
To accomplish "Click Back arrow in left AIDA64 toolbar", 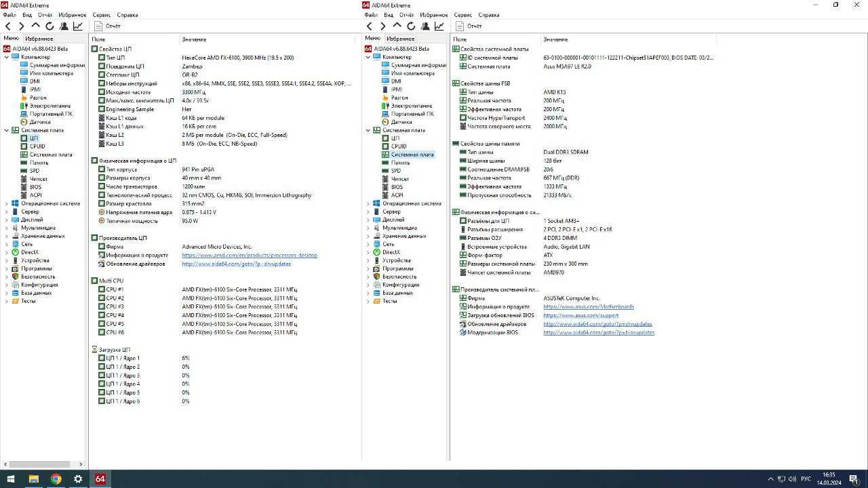I will pos(8,26).
